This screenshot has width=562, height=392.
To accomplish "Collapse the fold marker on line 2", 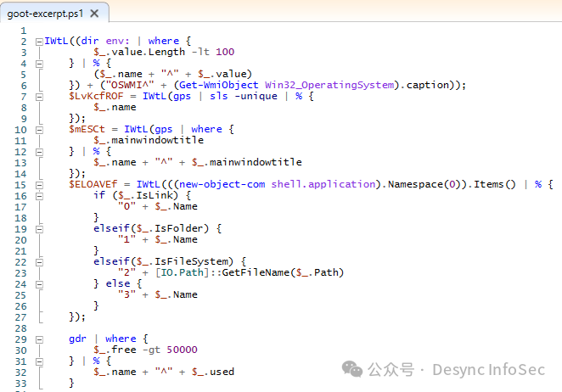I will click(x=38, y=41).
